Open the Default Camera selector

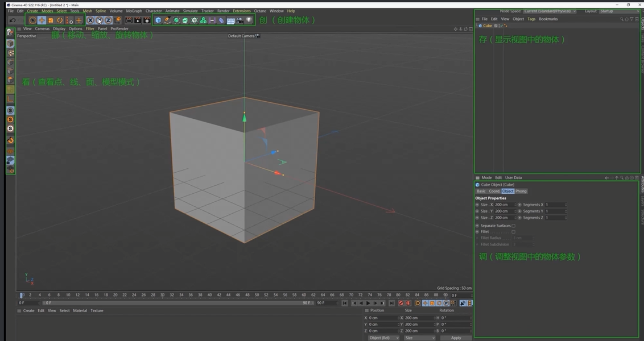[x=243, y=36]
